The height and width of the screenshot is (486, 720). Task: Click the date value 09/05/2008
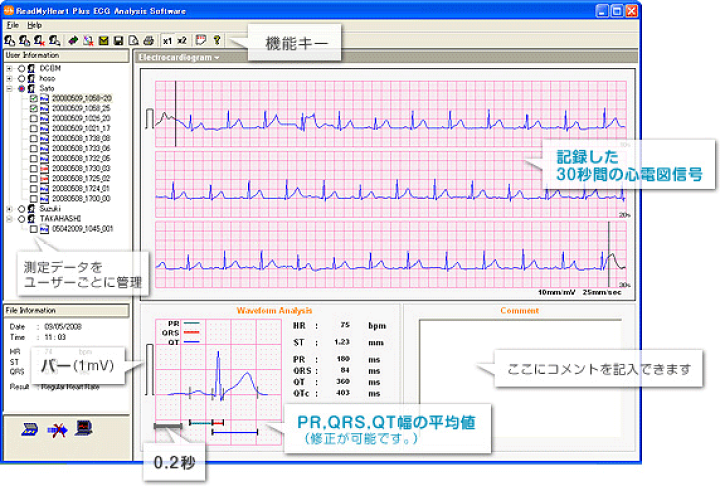point(63,327)
